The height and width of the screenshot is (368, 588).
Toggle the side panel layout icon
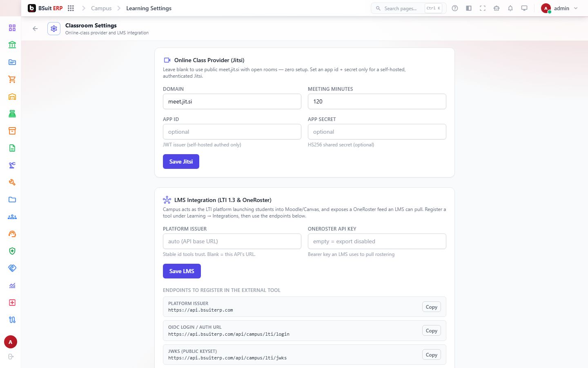click(469, 8)
